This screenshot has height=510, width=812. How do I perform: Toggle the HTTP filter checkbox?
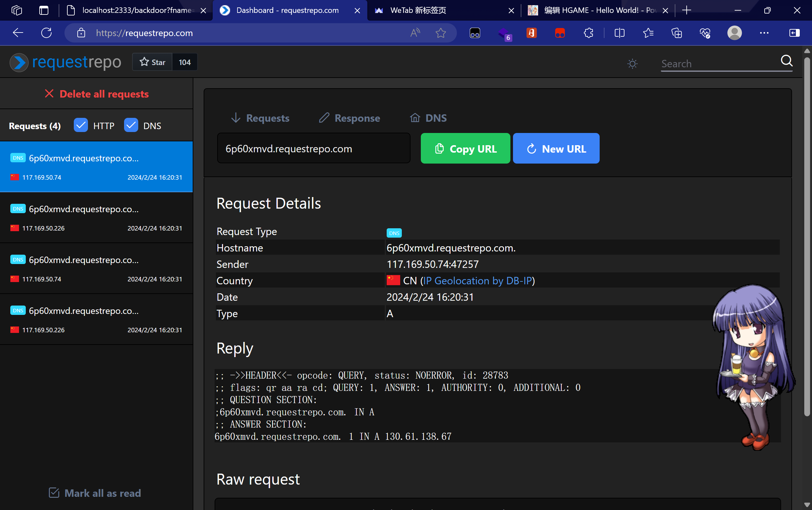[x=81, y=125]
